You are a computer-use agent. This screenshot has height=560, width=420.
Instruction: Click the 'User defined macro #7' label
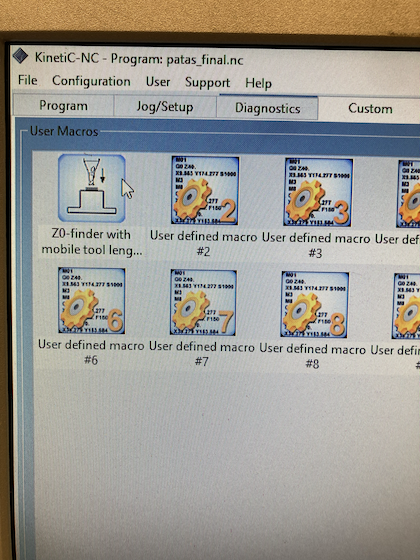click(202, 354)
